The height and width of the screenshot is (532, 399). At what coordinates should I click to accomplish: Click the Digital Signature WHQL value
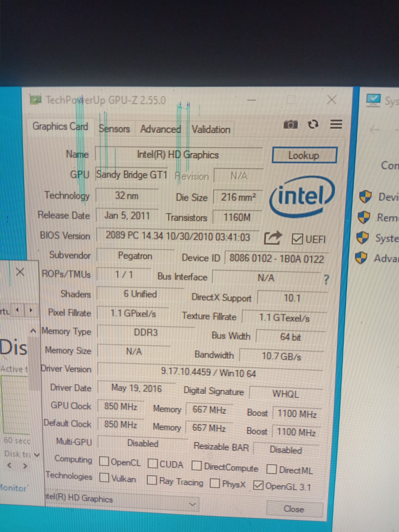point(286,394)
